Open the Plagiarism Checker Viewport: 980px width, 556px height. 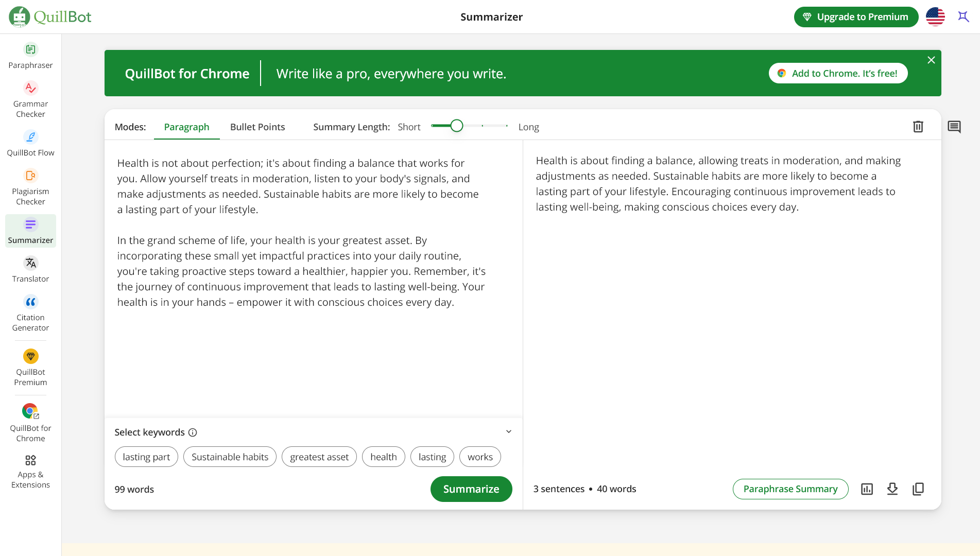[30, 187]
